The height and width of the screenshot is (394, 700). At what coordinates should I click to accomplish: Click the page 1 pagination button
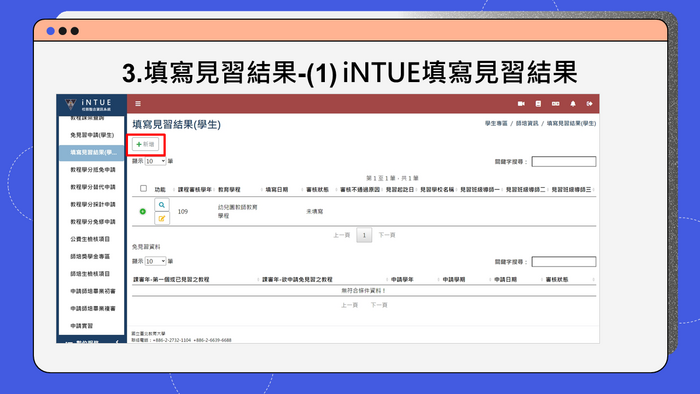coord(364,235)
